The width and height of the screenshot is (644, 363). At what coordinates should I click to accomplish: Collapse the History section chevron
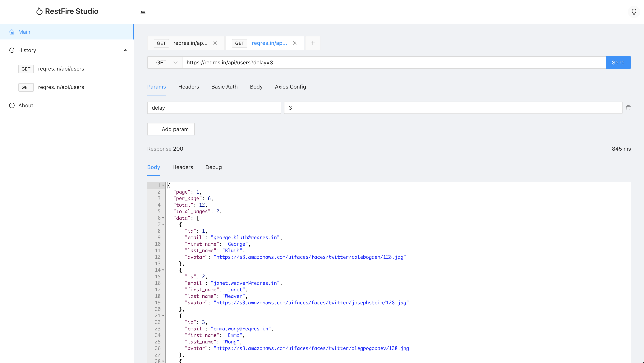pos(125,50)
